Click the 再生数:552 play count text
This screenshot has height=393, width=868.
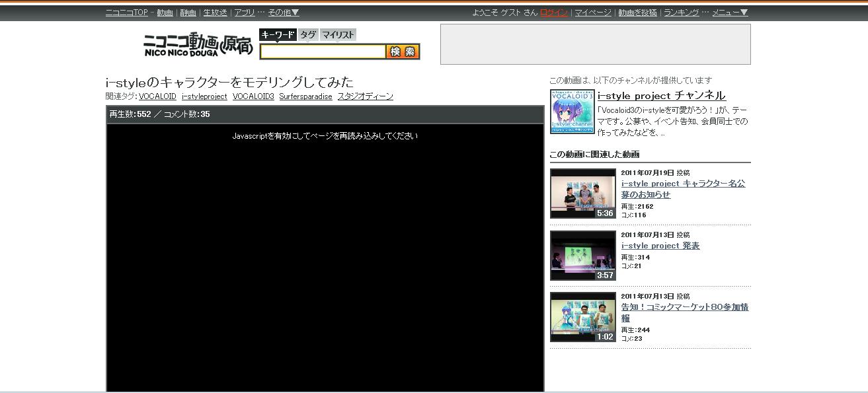[x=130, y=114]
